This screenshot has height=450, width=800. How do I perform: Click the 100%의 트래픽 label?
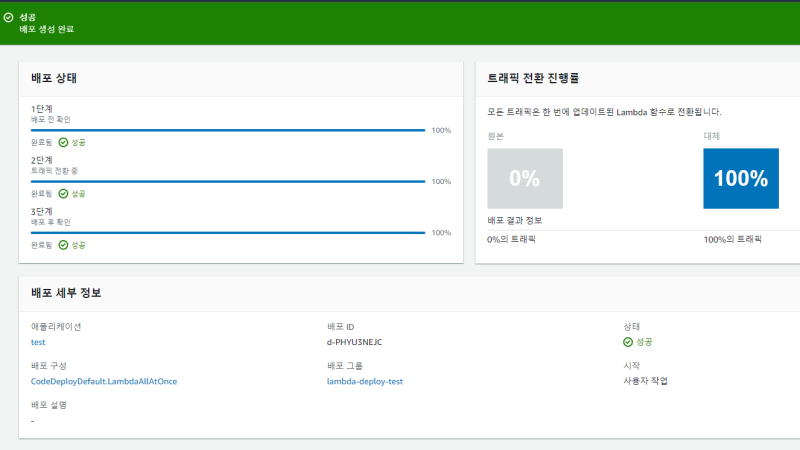click(x=732, y=240)
